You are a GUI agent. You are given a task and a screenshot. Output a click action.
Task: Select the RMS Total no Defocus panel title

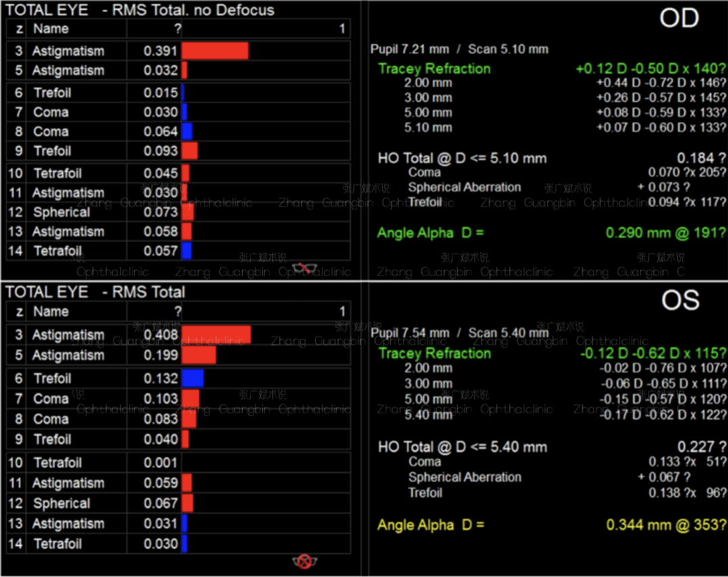tap(140, 10)
